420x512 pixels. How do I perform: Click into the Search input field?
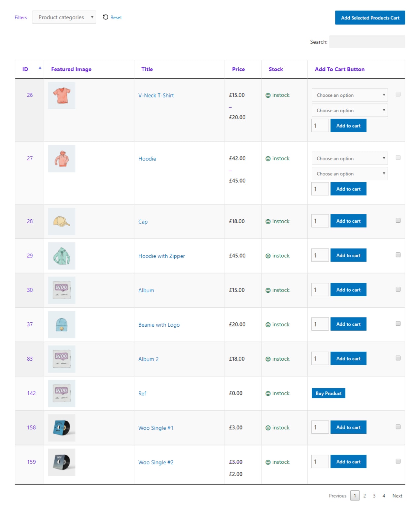coord(367,42)
